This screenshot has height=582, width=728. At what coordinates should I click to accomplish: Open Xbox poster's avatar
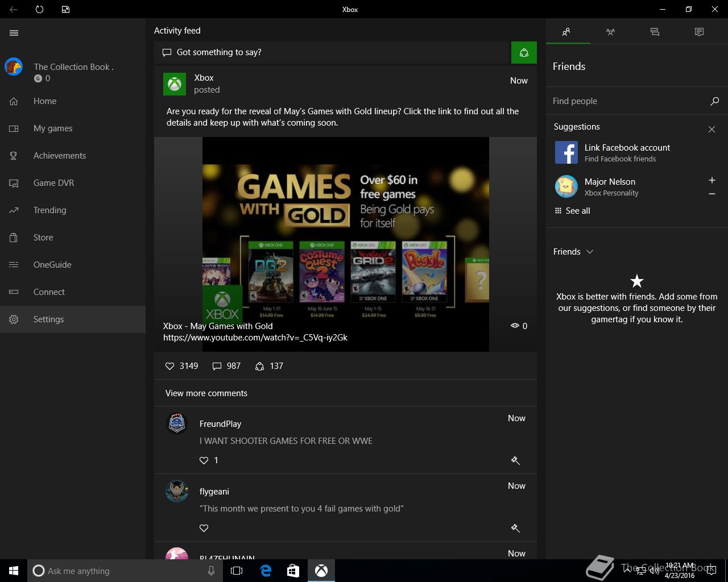(175, 84)
